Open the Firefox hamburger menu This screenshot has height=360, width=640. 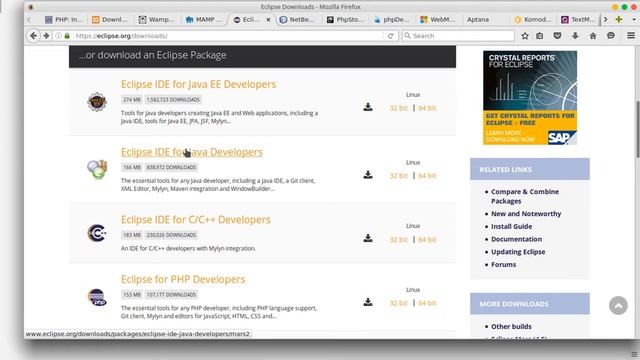[x=631, y=36]
